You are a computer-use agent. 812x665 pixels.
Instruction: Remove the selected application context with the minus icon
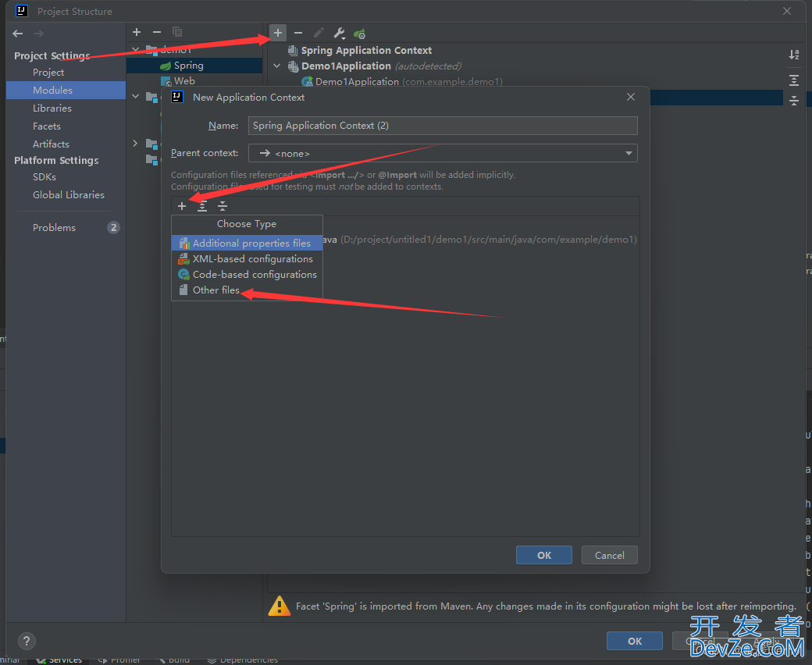[x=298, y=33]
